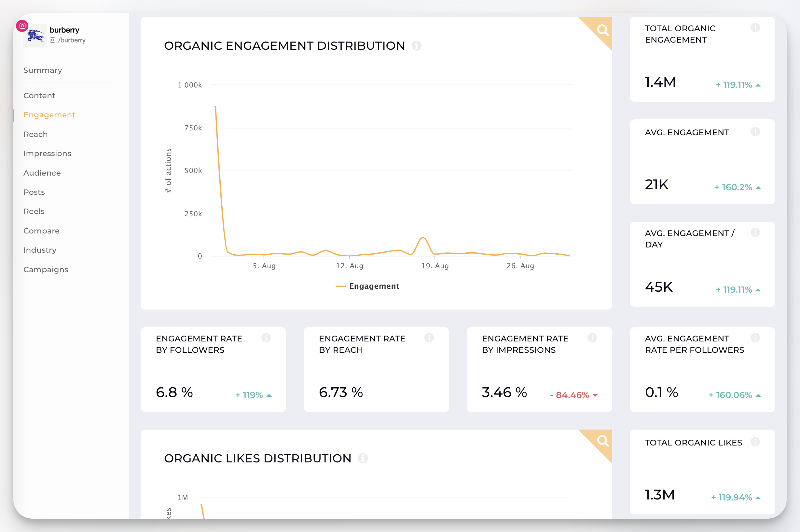Click the 6.73 % rate by reach value

[x=341, y=392]
